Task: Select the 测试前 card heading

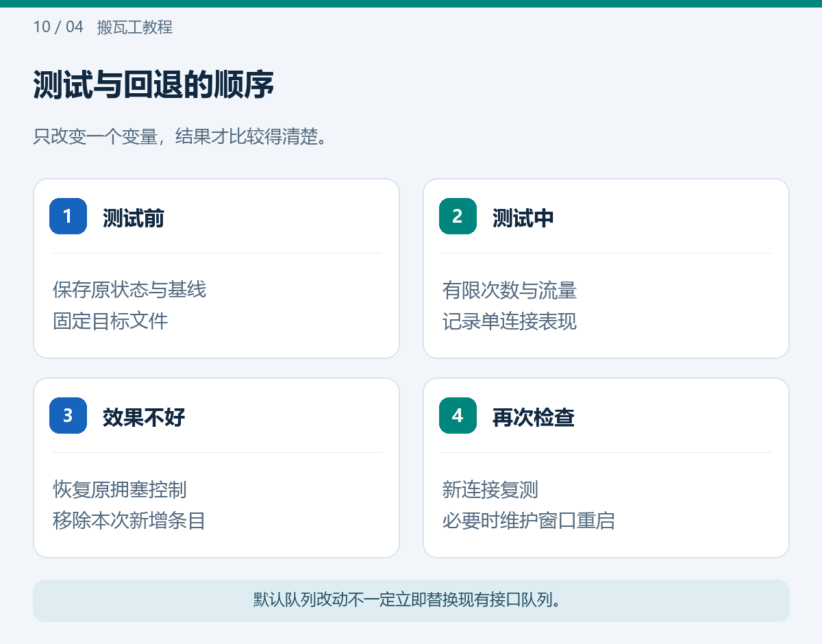Action: [134, 218]
